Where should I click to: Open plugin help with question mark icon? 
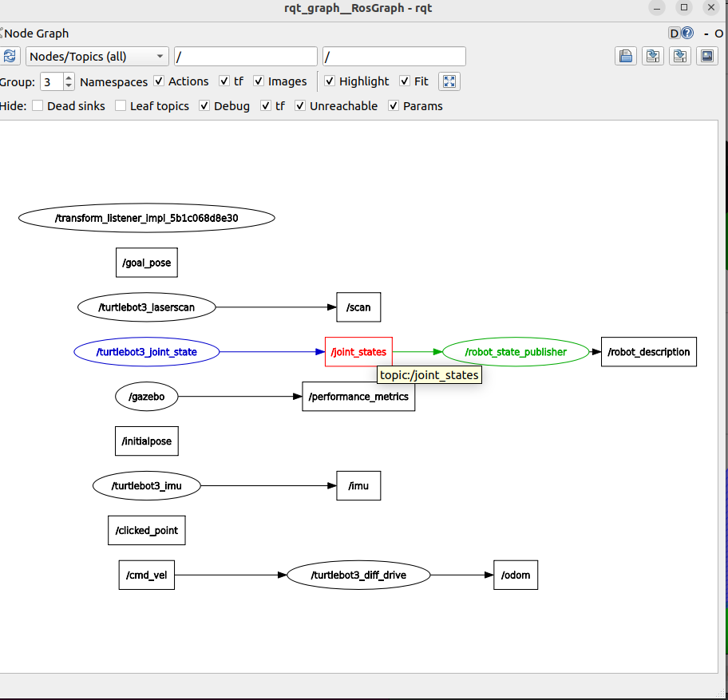point(687,33)
